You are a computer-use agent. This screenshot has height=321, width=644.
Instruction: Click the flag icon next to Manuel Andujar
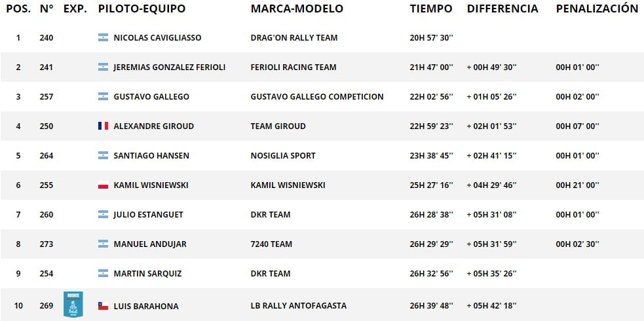pos(103,244)
